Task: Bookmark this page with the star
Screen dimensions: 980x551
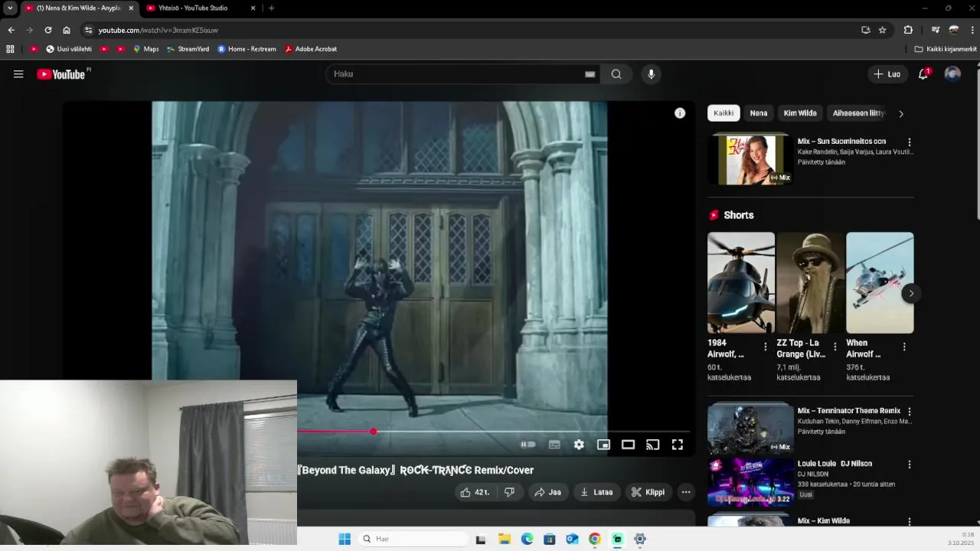Action: click(882, 30)
